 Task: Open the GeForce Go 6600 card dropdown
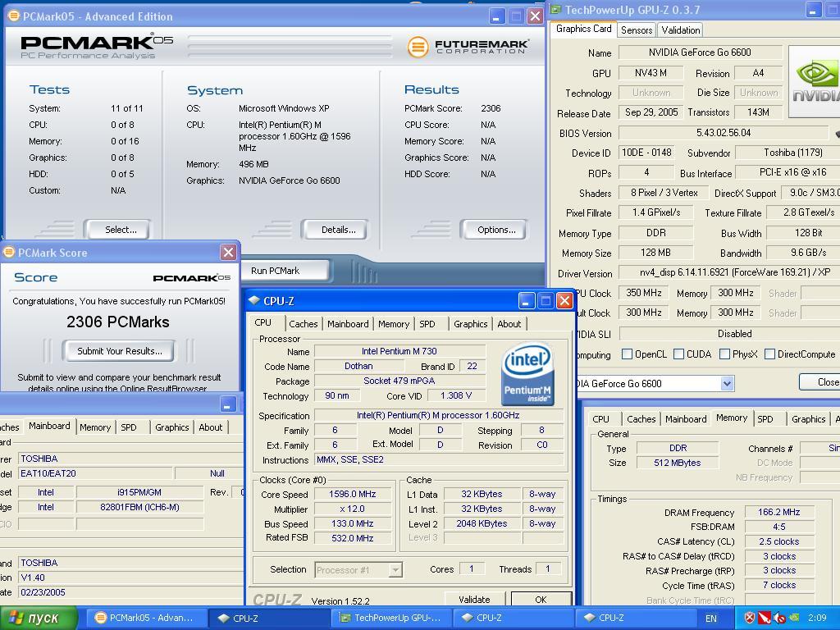click(727, 384)
